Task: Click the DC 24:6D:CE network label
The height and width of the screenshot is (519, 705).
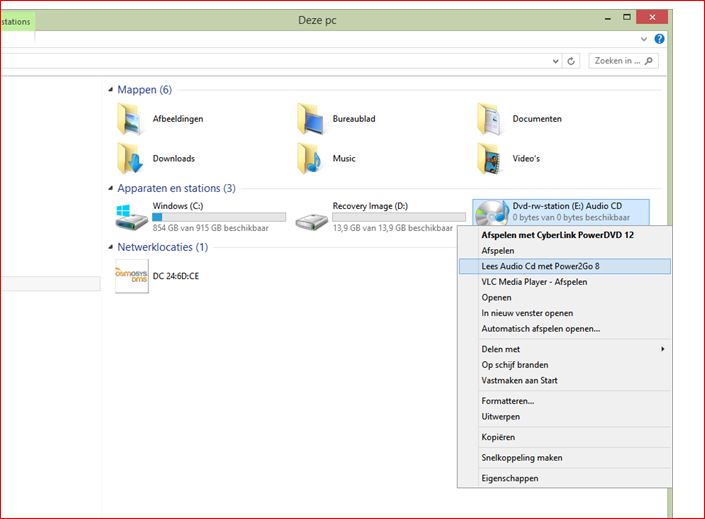Action: pyautogui.click(x=176, y=276)
